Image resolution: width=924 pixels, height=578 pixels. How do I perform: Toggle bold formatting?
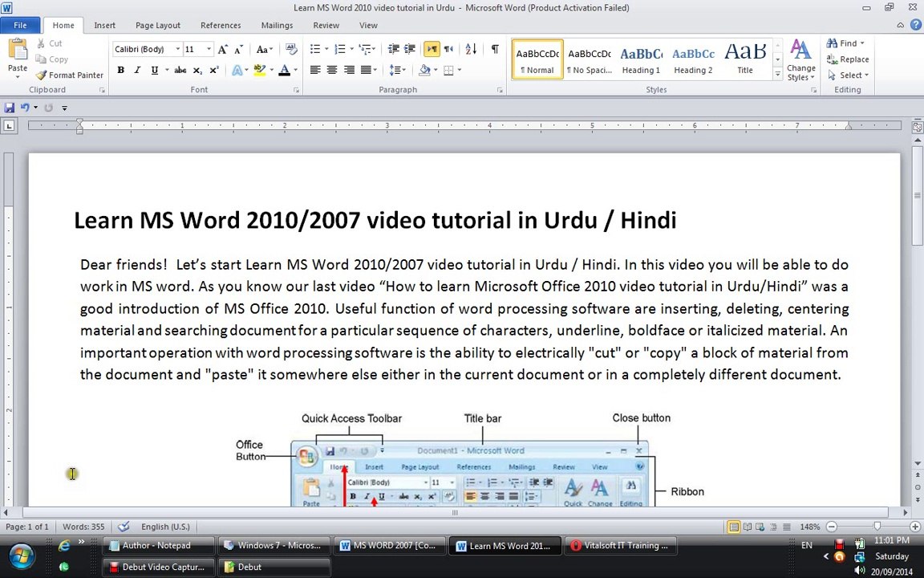click(x=121, y=70)
